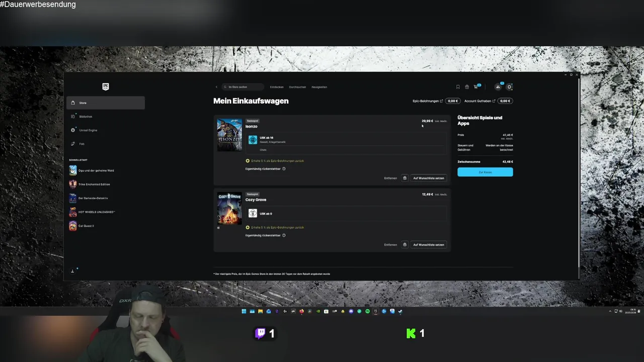
Task: Show refund info for Isonzo via question icon
Action: (284, 169)
